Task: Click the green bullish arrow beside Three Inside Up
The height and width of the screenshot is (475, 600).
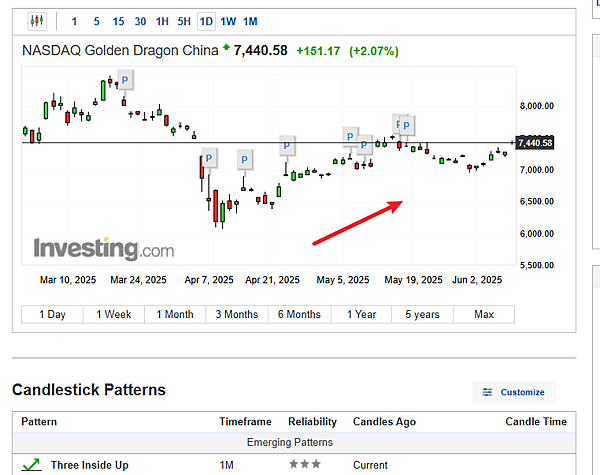Action: tap(32, 465)
